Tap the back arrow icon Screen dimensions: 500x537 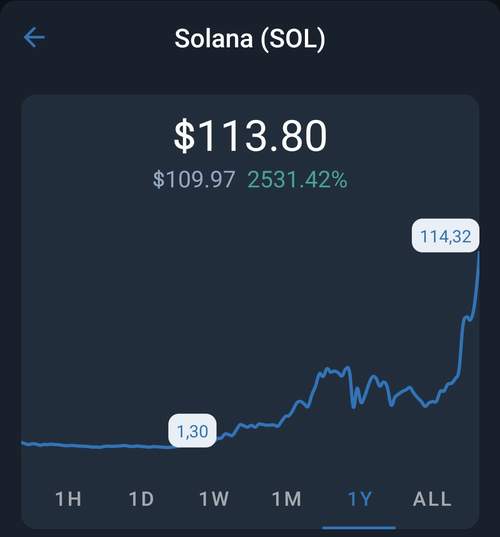34,37
